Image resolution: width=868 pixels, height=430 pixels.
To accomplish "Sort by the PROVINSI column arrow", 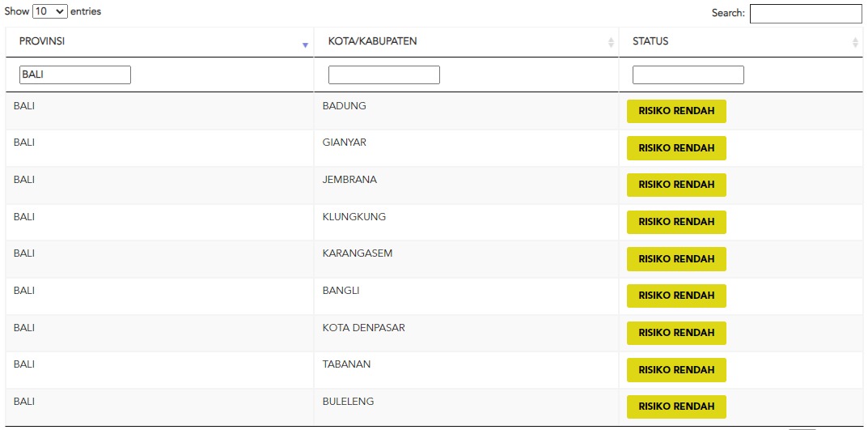I will coord(305,45).
